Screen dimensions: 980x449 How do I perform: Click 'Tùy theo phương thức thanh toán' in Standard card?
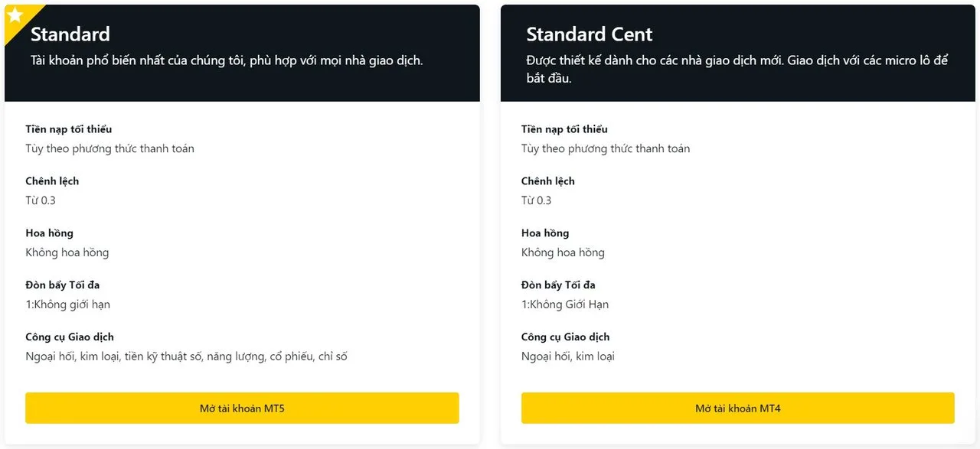pos(109,148)
